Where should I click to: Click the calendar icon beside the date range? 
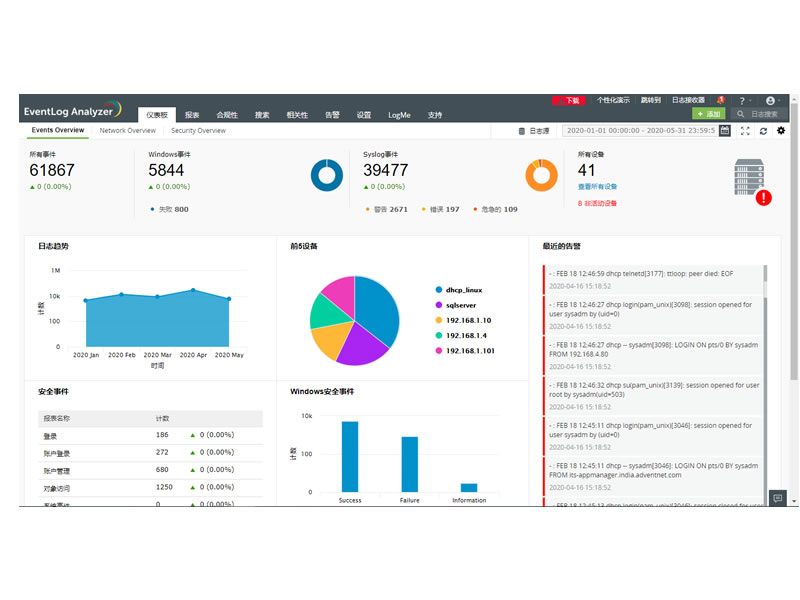point(725,131)
